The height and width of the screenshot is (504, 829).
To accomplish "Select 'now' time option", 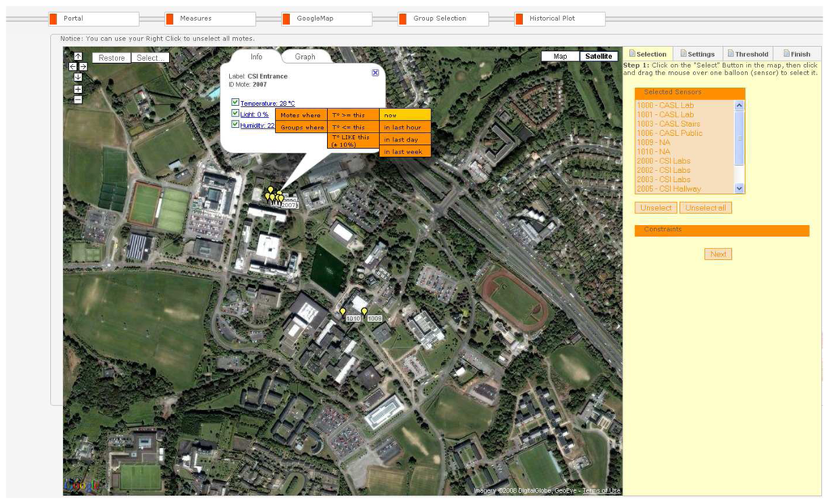I will [405, 115].
